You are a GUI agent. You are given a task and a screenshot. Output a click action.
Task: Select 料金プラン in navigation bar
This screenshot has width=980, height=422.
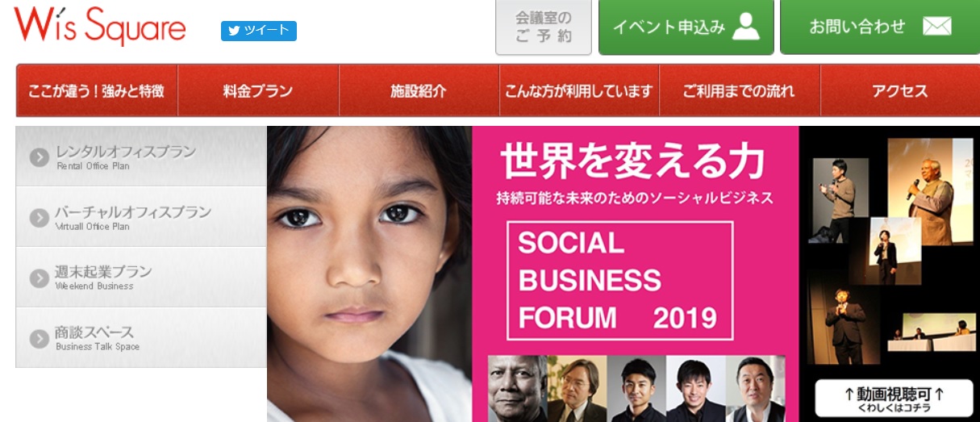pos(258,91)
